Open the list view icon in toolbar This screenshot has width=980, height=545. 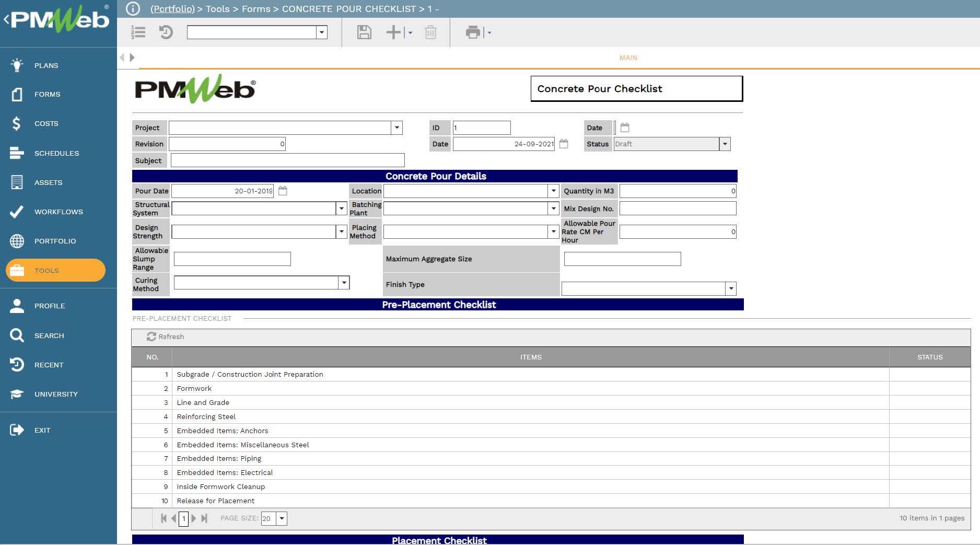pos(138,32)
